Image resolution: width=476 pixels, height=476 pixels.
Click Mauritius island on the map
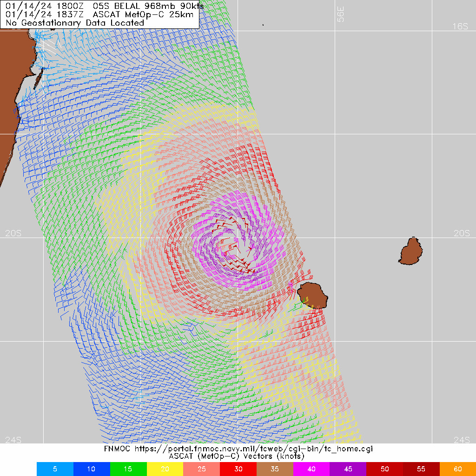pos(411,251)
